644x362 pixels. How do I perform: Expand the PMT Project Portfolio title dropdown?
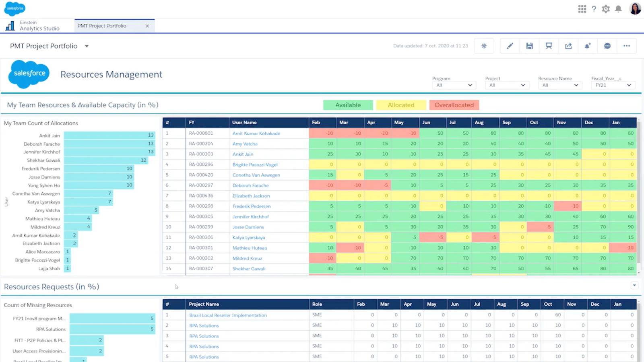87,46
